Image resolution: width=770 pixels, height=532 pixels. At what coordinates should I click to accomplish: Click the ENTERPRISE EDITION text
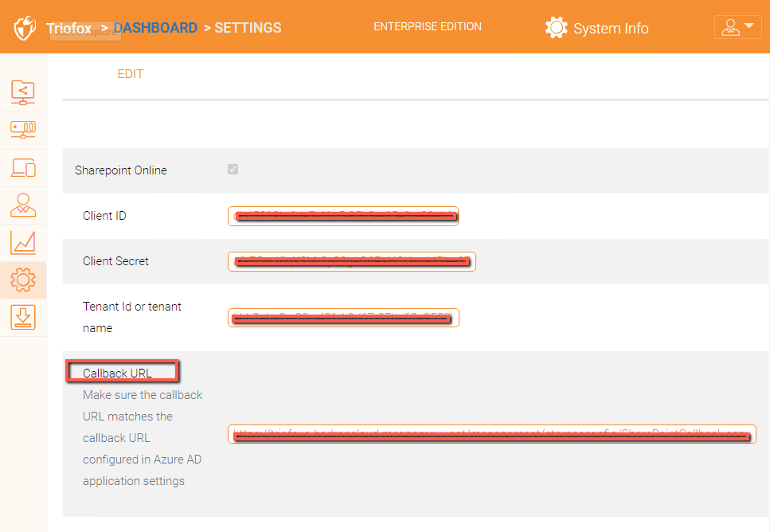click(x=428, y=26)
